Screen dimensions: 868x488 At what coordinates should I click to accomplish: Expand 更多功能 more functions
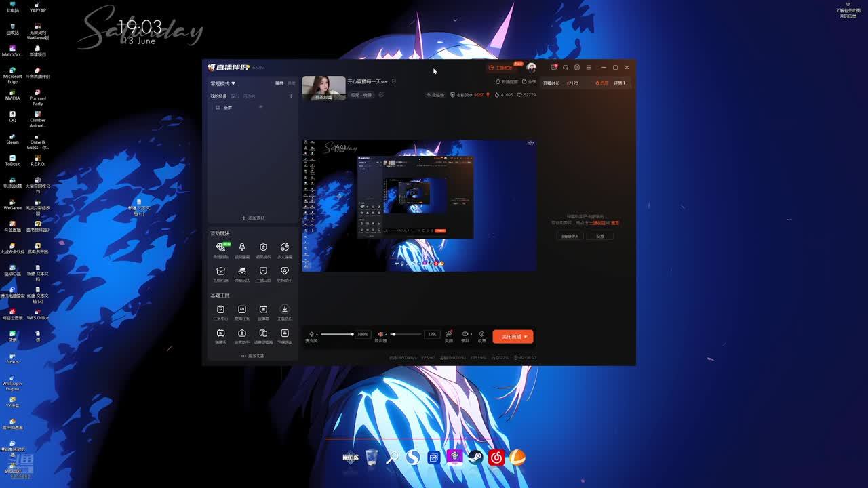(x=253, y=356)
